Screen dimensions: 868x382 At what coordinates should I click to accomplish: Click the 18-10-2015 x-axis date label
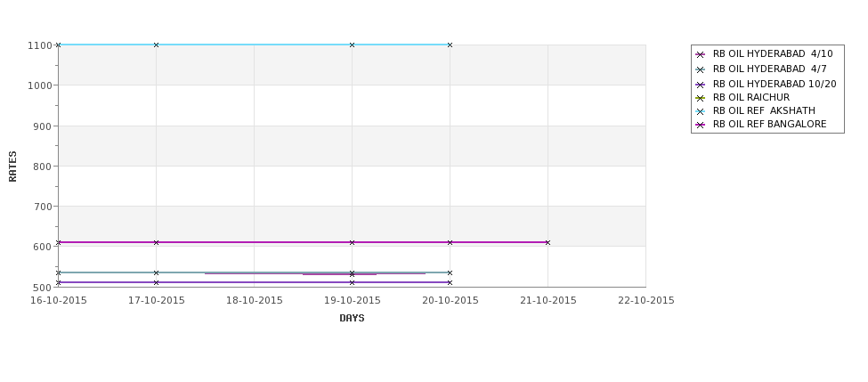point(254,301)
